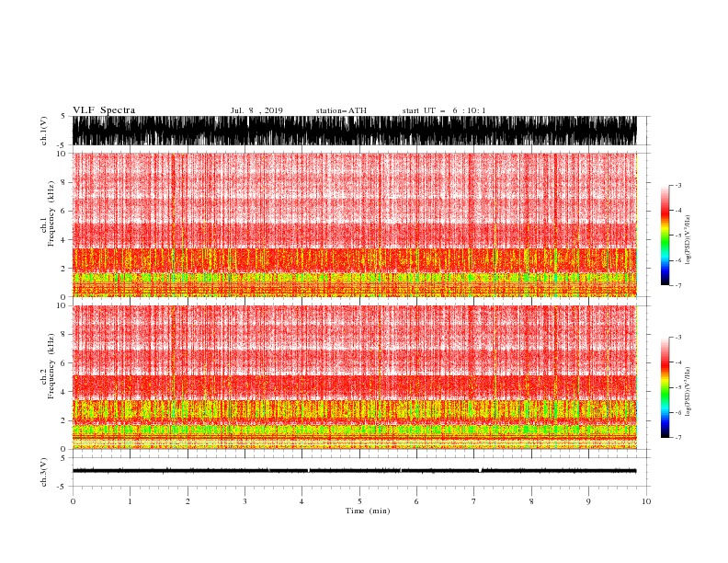Viewport: 728px width, 563px height.
Task: Click the "VLF Spectra" plot title
Action: coord(104,110)
